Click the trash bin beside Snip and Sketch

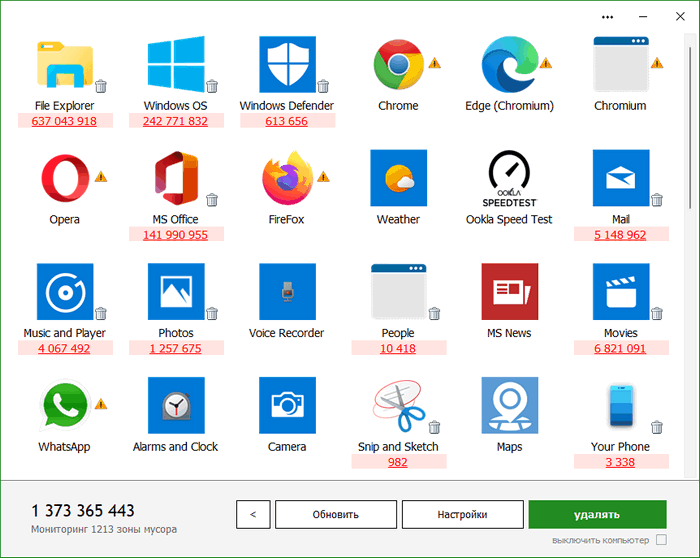coord(434,427)
